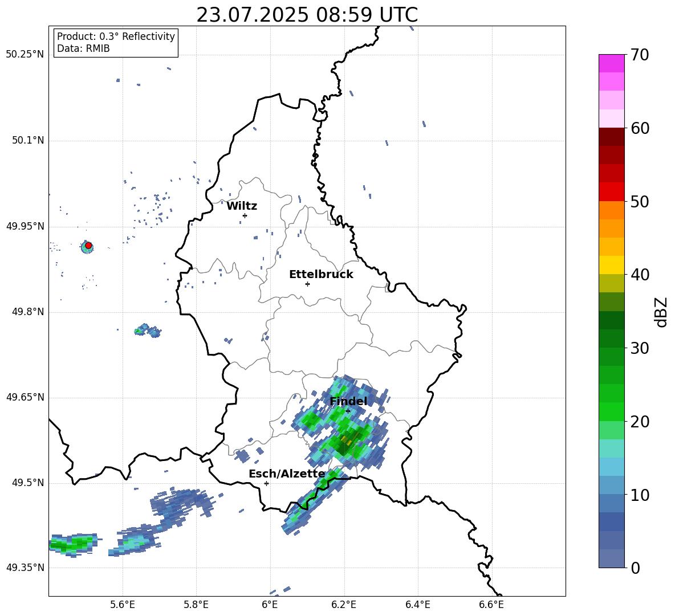
Task: Click the 49.35°N latitude label
Action: (x=25, y=568)
